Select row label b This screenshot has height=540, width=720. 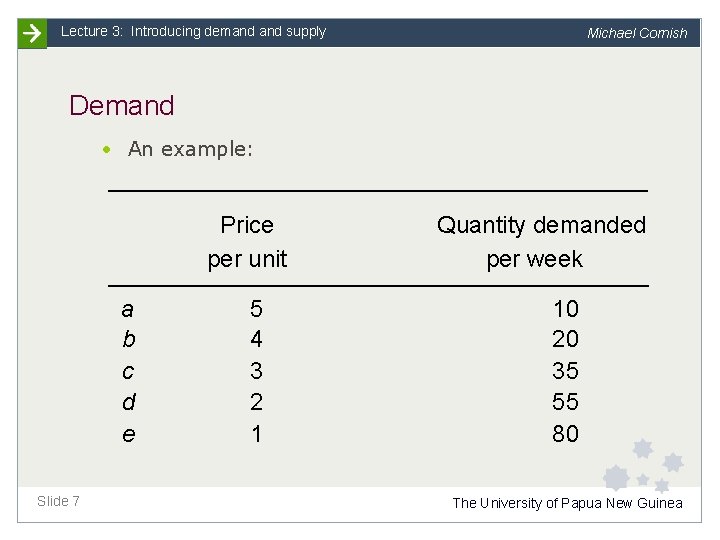pyautogui.click(x=128, y=339)
